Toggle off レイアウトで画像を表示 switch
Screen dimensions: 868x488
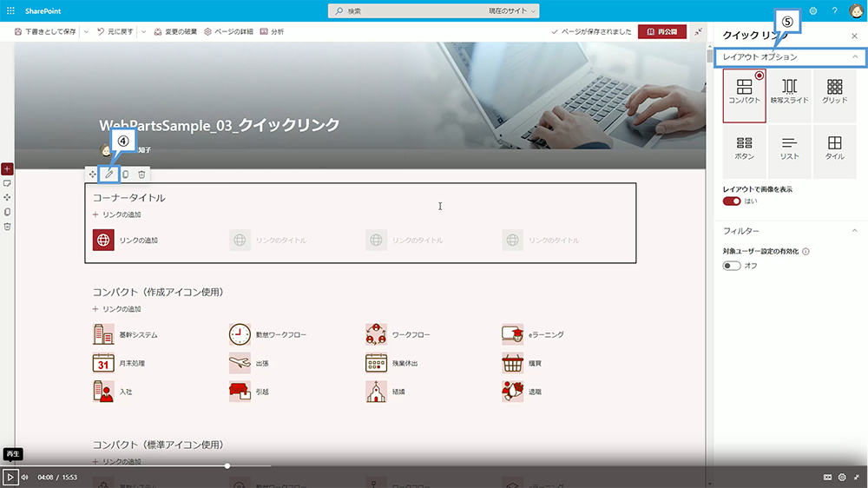click(x=731, y=201)
